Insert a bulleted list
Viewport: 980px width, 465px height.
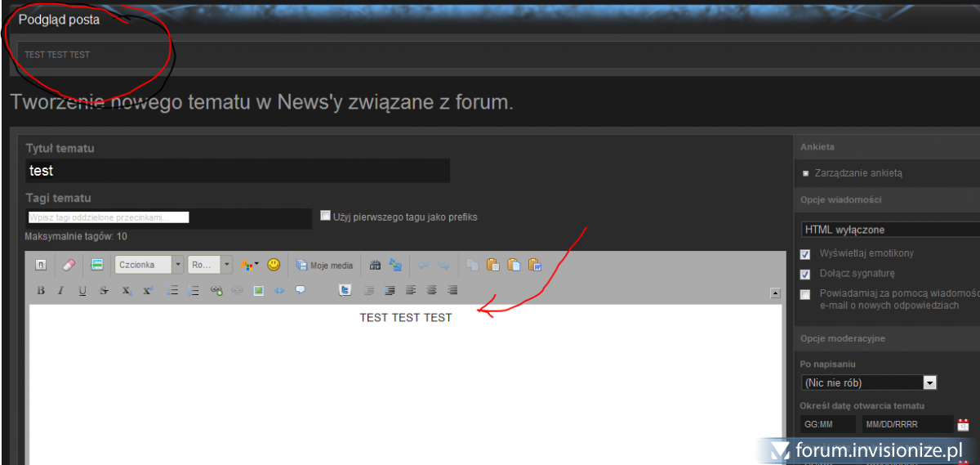[172, 290]
